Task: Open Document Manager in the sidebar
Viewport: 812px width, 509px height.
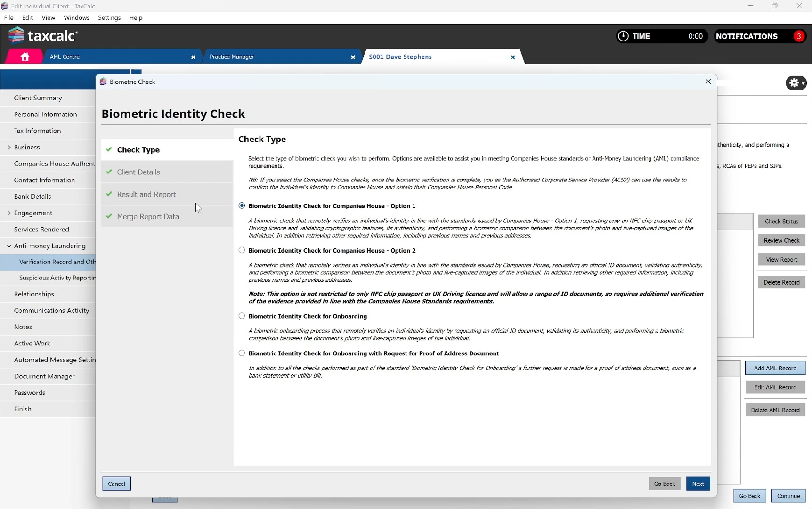Action: click(x=48, y=377)
